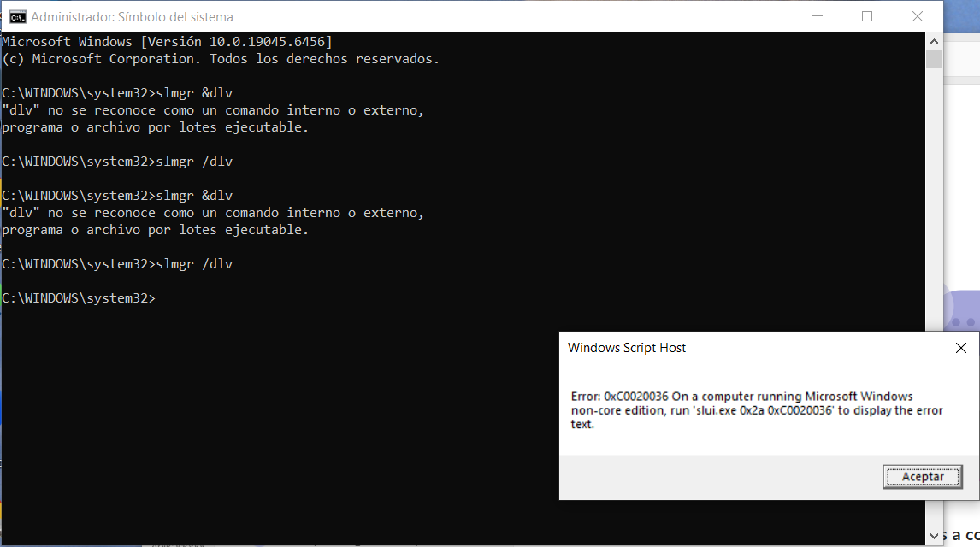This screenshot has width=980, height=547.
Task: Click the '(c) Microsoft Corporation' copyright line
Action: 220,59
